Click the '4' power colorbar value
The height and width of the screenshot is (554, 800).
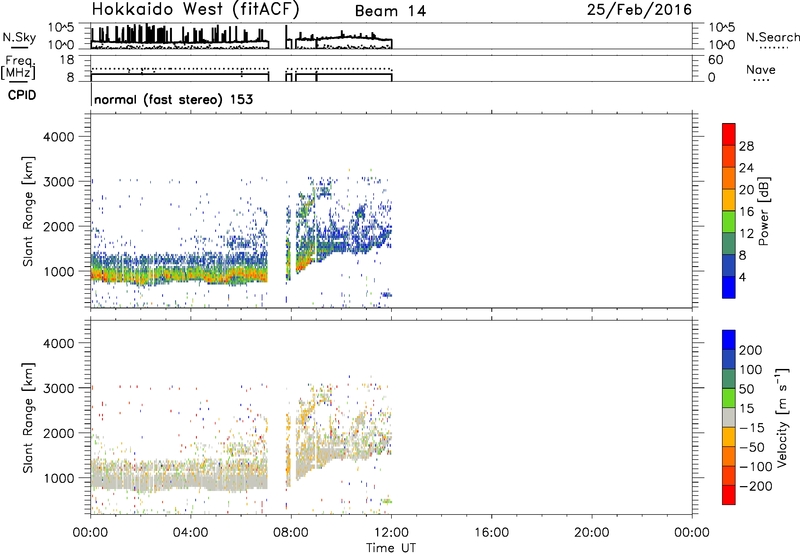[x=742, y=277]
